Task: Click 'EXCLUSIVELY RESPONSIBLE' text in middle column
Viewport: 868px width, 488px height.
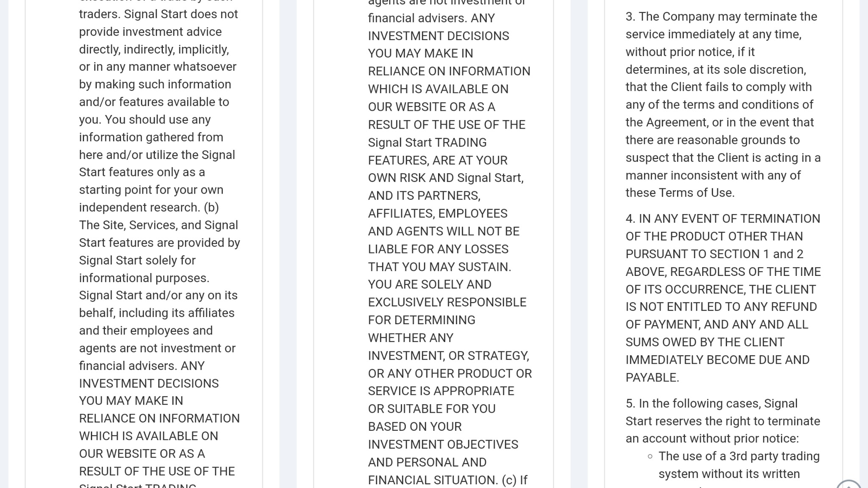Action: (x=447, y=302)
